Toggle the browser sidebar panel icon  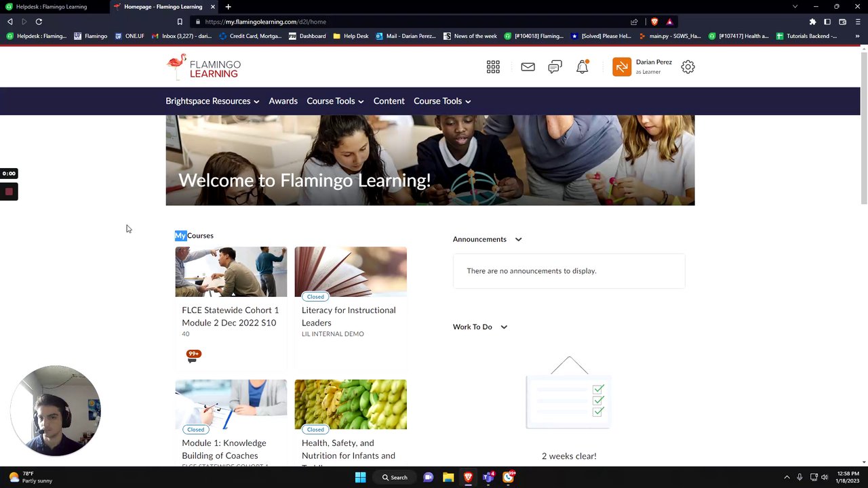pyautogui.click(x=827, y=22)
